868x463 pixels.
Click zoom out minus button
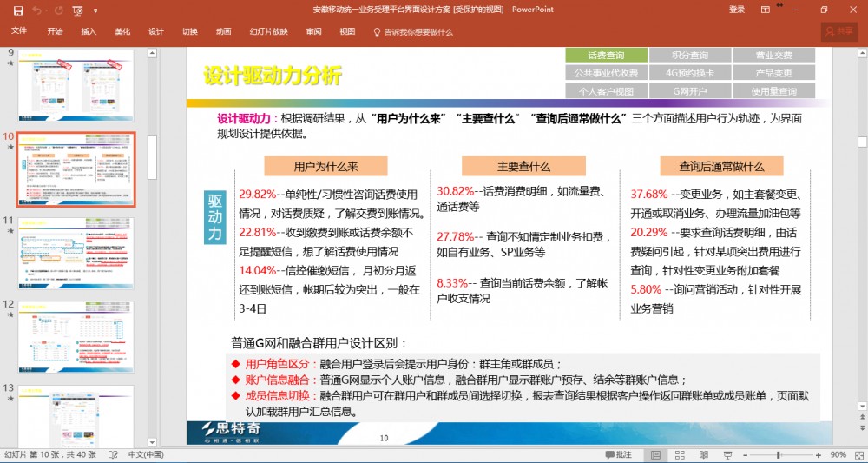point(745,455)
